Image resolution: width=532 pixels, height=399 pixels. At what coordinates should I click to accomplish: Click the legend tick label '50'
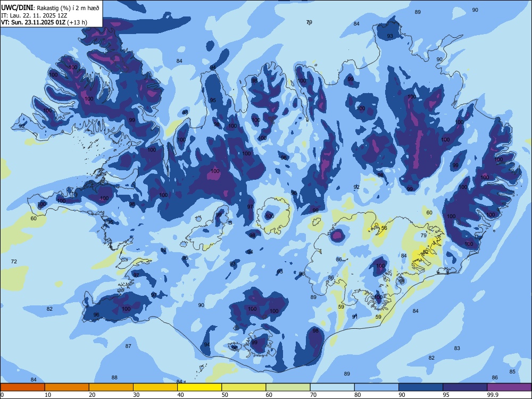click(x=225, y=395)
